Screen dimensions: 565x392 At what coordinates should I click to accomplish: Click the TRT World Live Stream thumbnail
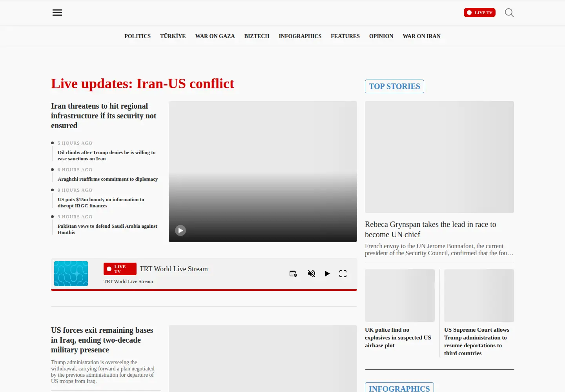point(71,274)
